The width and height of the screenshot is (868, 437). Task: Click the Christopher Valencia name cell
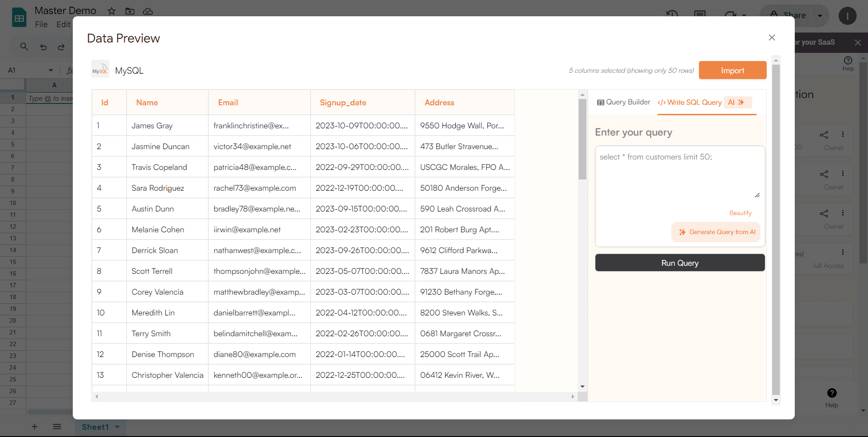click(x=167, y=375)
